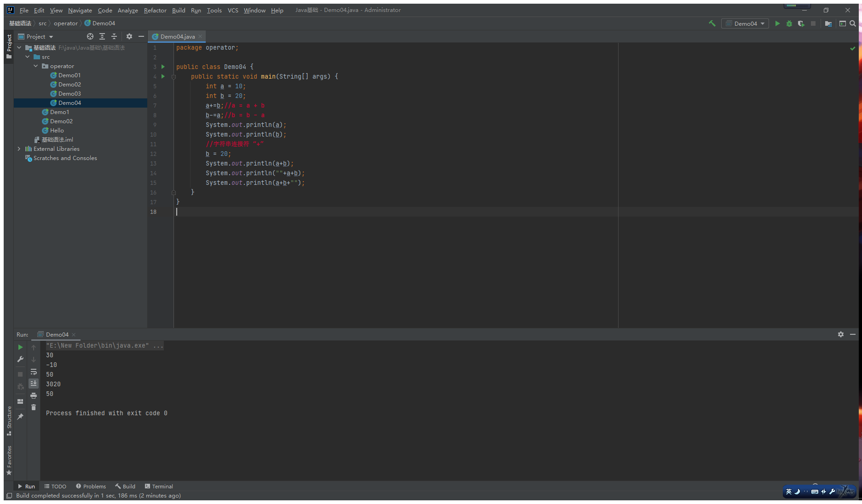Open Project Structure folder icon in toolbar
Image resolution: width=862 pixels, height=504 pixels.
(828, 23)
